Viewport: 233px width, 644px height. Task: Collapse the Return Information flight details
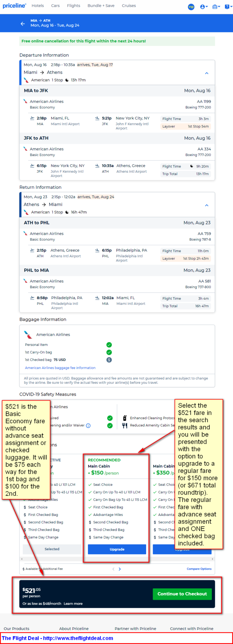coord(207,205)
